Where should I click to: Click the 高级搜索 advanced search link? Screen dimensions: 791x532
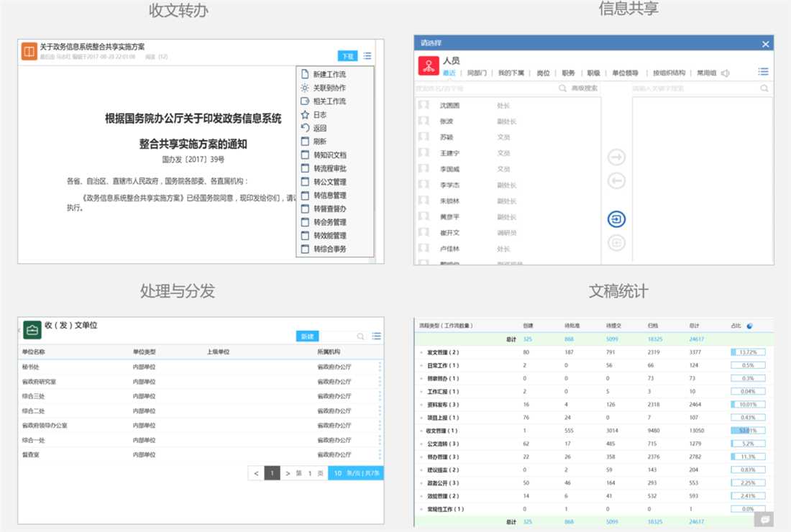pos(585,88)
